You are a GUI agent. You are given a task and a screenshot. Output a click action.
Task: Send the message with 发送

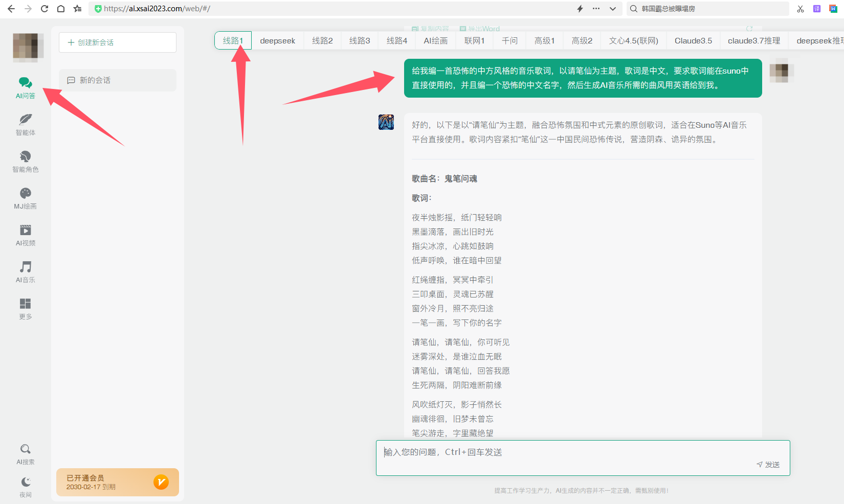(x=768, y=465)
